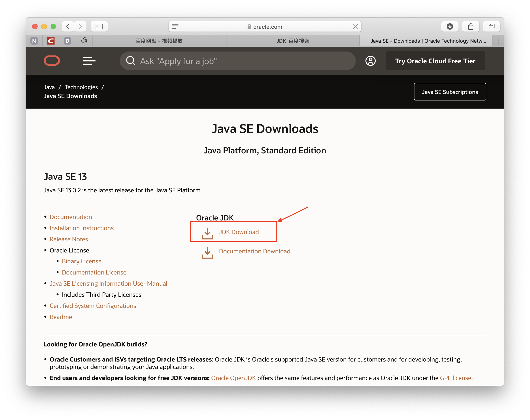Open the Installation Instructions link

[x=82, y=228]
